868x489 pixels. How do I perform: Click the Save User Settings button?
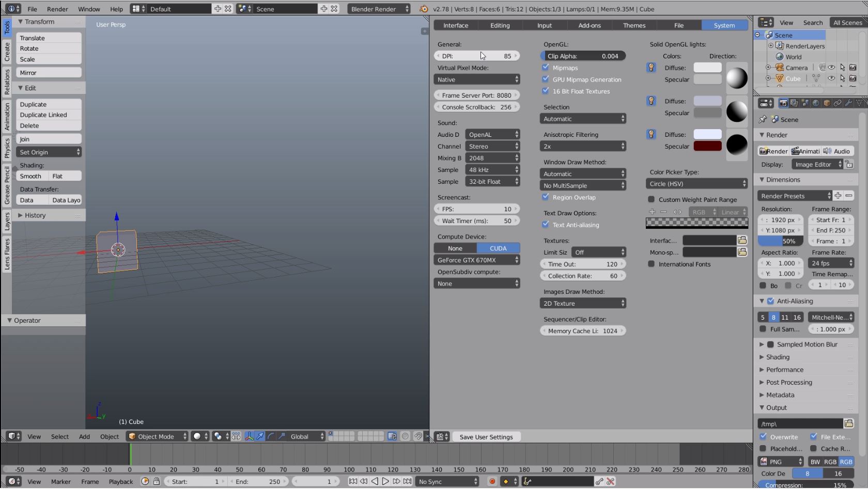click(x=486, y=436)
